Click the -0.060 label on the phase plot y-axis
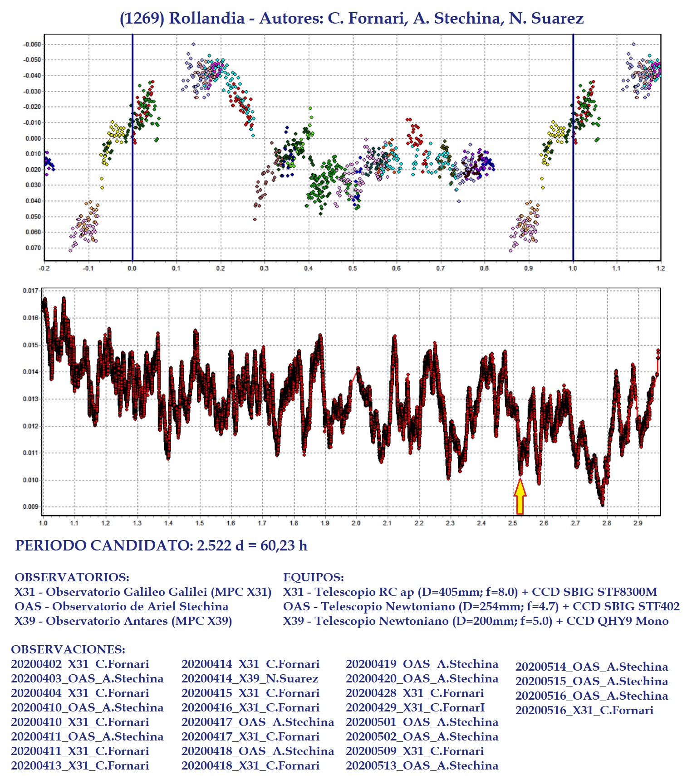Image resolution: width=687 pixels, height=784 pixels. tap(32, 44)
